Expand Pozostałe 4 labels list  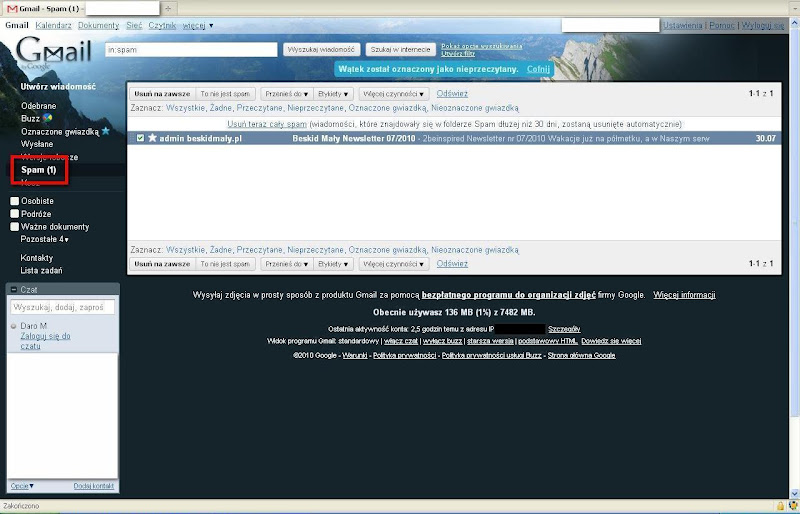[x=44, y=239]
